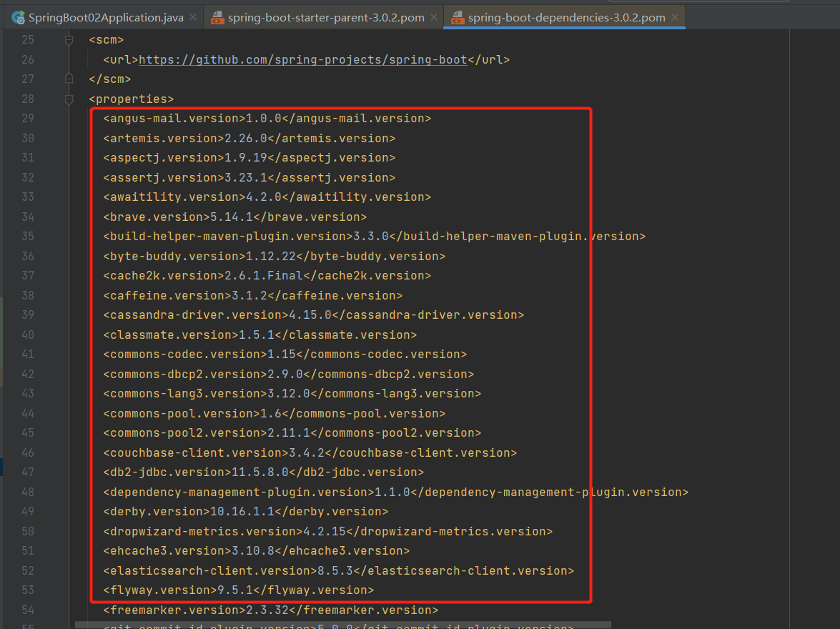Place cursor in the commons-dbcp2.version 2.9.0 line

point(289,374)
